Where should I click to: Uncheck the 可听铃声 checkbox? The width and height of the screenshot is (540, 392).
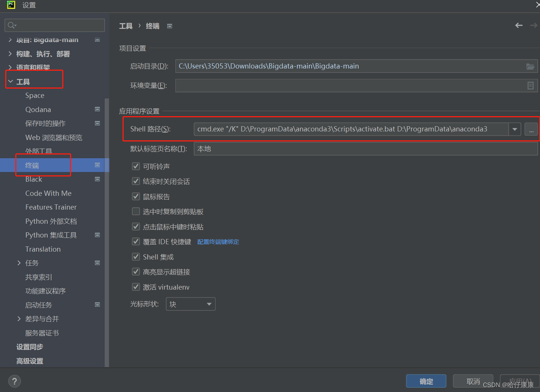click(136, 166)
